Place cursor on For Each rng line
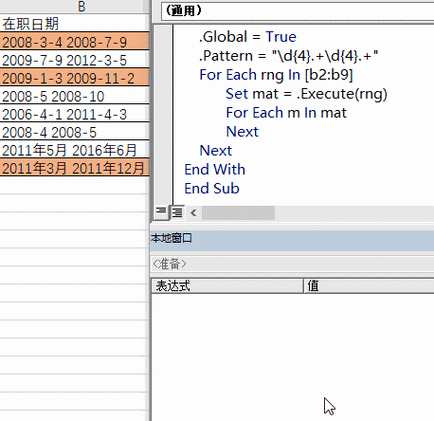434x421 pixels. click(276, 75)
